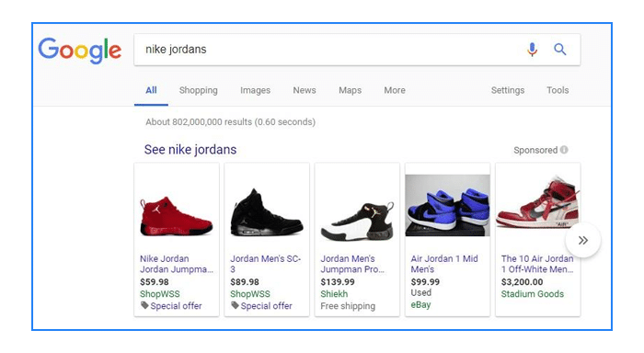
Task: Open the Settings menu
Action: click(508, 90)
